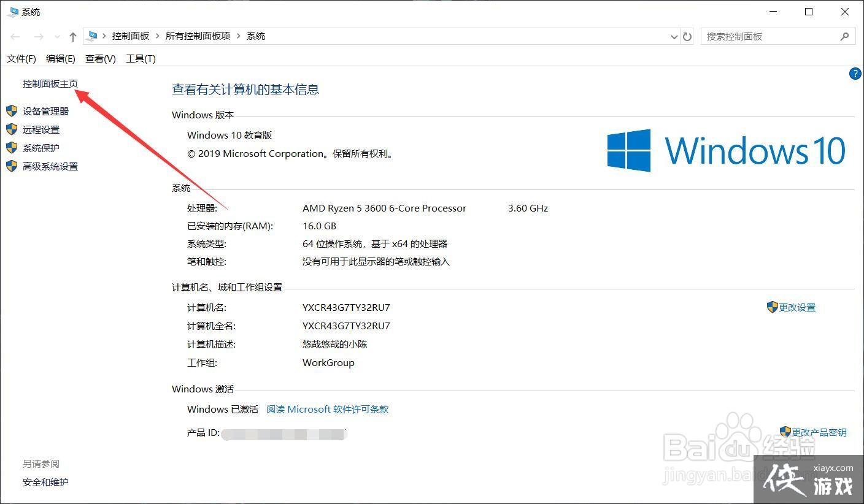Open 高级系统设置 in the sidebar
Viewport: 864px width, 504px height.
pos(50,166)
